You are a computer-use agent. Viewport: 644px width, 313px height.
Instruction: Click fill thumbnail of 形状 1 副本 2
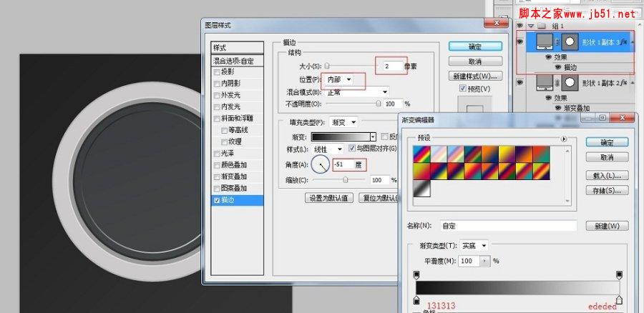pyautogui.click(x=546, y=82)
